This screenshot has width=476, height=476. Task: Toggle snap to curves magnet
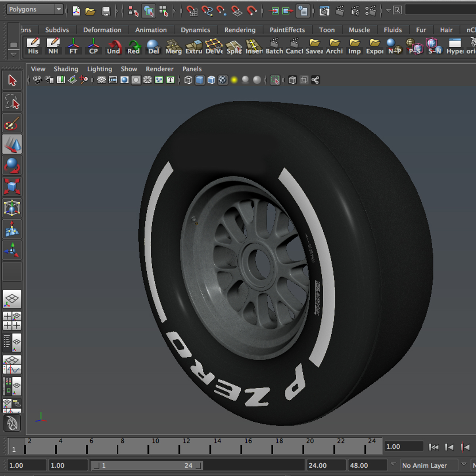(207, 11)
